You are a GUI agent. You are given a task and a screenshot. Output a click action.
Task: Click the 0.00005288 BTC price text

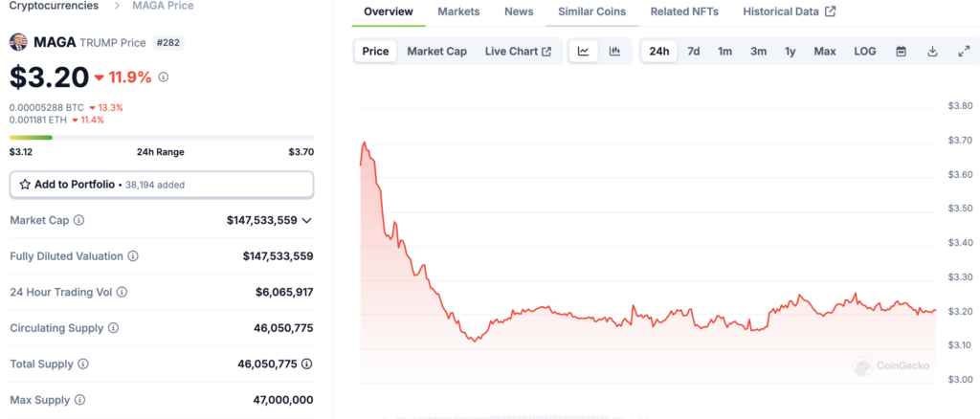point(47,107)
